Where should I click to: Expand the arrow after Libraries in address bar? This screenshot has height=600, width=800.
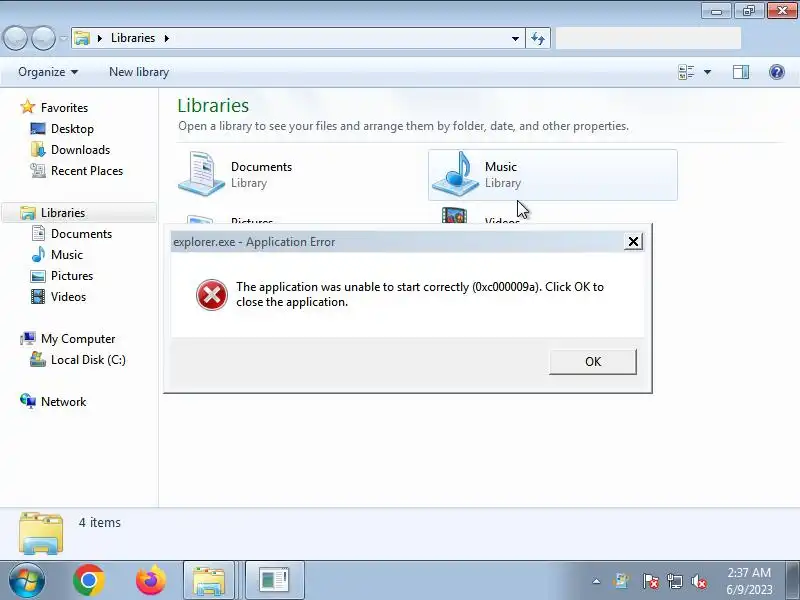point(166,38)
